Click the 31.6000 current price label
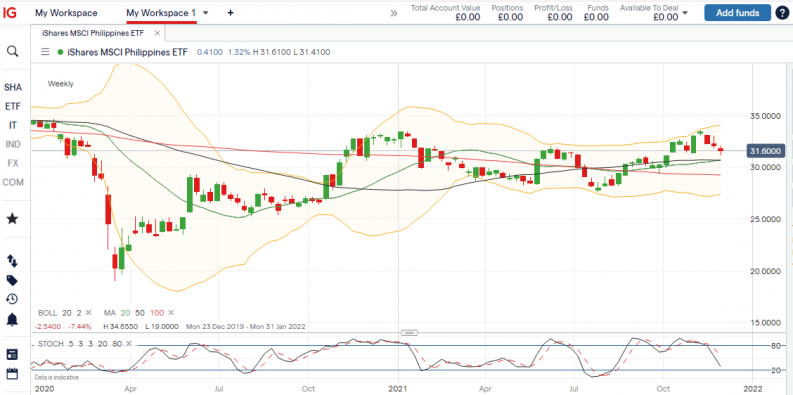This screenshot has width=793, height=395. pyautogui.click(x=765, y=151)
